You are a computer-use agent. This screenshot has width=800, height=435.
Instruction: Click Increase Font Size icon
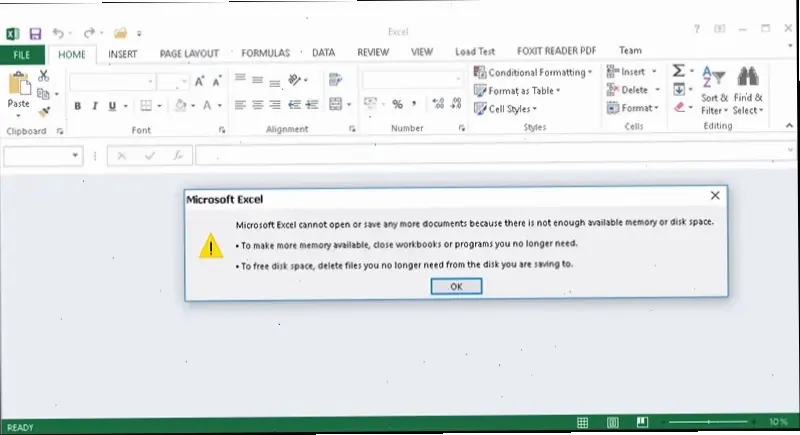point(200,82)
